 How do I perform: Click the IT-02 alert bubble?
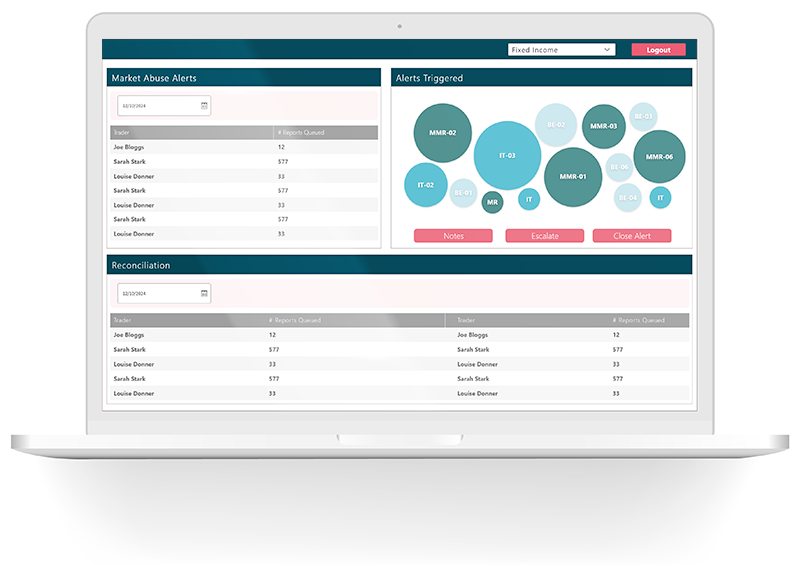(425, 185)
